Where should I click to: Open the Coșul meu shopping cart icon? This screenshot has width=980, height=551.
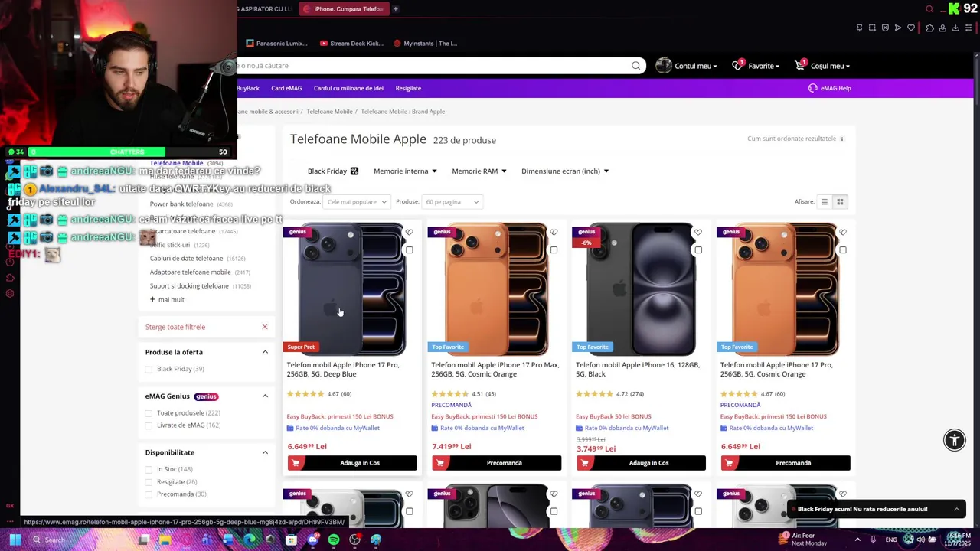click(x=800, y=66)
